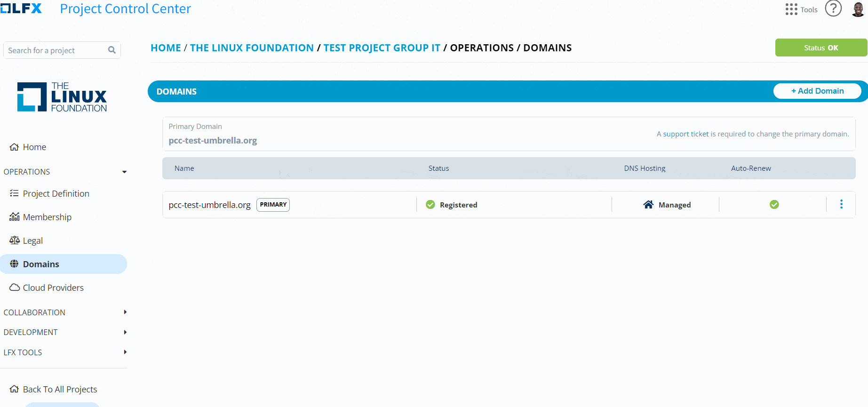Click the Managed DNS hosting house icon
Image resolution: width=868 pixels, height=407 pixels.
click(x=648, y=204)
